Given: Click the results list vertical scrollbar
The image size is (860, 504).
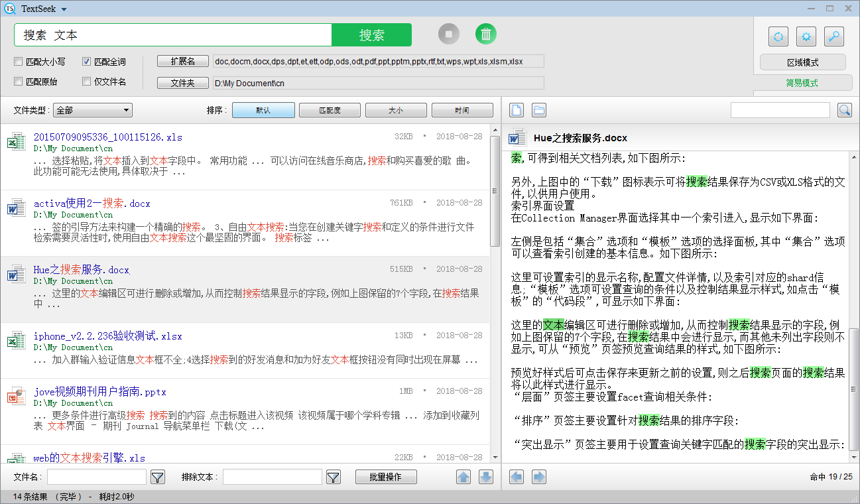Looking at the screenshot, I should (x=495, y=192).
